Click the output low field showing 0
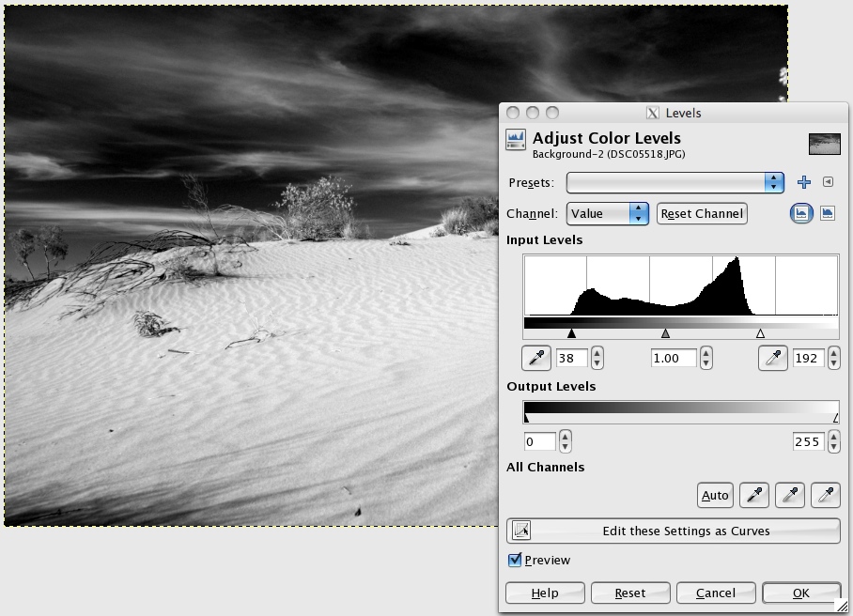Screen dimensions: 853x616 [x=539, y=442]
